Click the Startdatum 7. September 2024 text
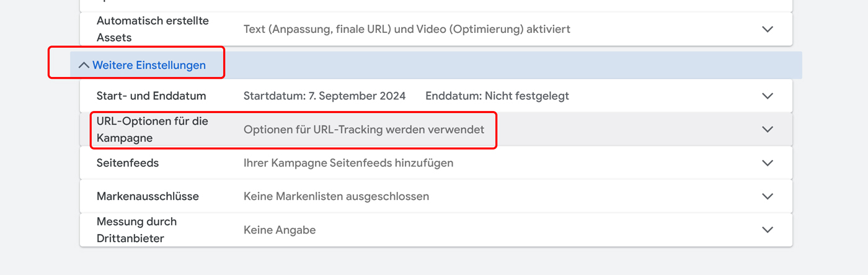 pyautogui.click(x=324, y=96)
